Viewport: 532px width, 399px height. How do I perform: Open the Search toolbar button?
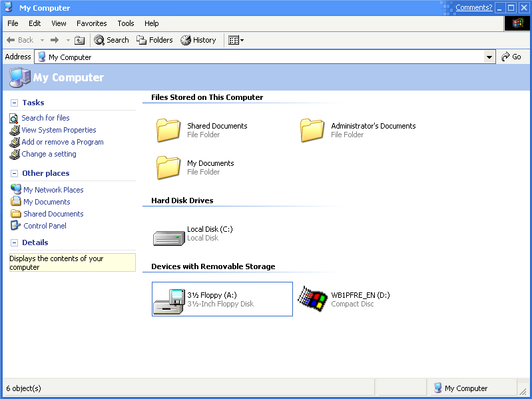click(x=111, y=40)
